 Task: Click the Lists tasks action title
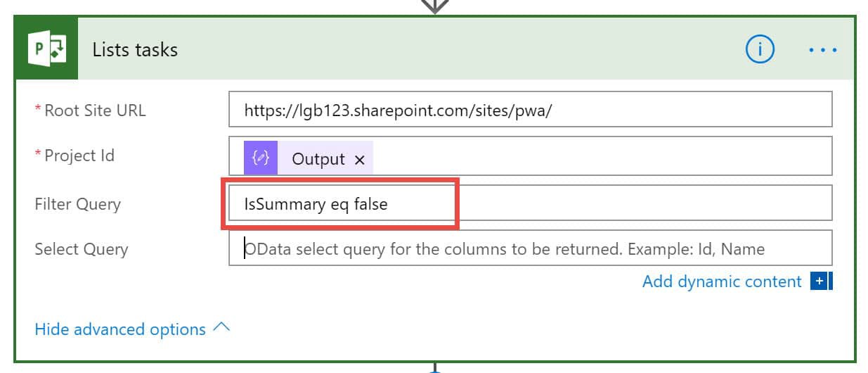tap(135, 50)
